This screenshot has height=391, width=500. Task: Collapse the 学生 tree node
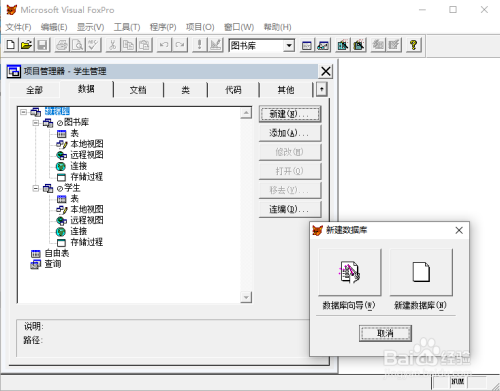[x=36, y=188]
